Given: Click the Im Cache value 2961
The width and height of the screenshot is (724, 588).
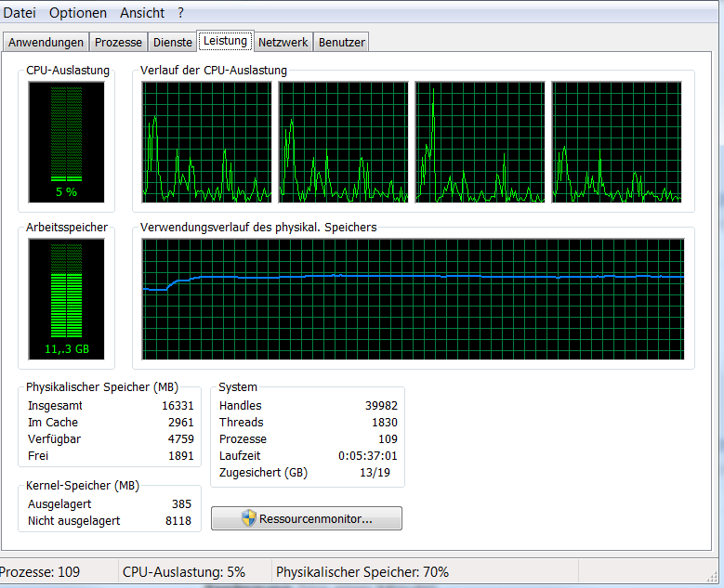Looking at the screenshot, I should pyautogui.click(x=181, y=423).
